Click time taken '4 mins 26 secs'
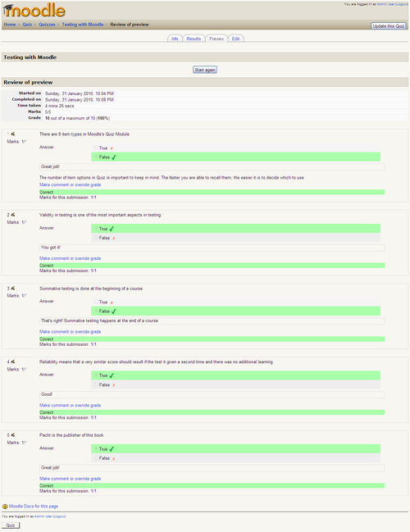Viewport: 410px width, 532px height. tap(59, 106)
